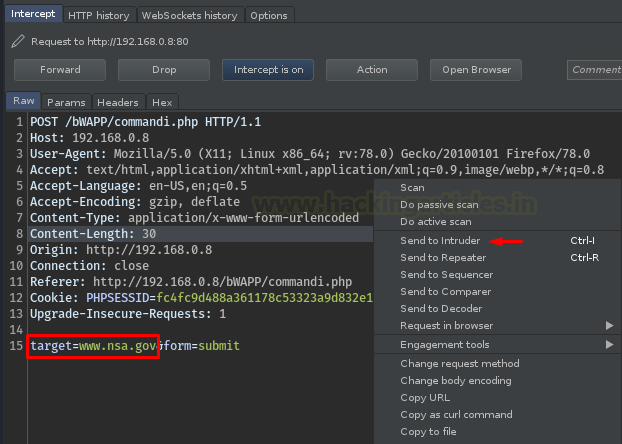Expand the Engagement tools submenu
Viewport: 622px width, 444px height.
pyautogui.click(x=445, y=345)
